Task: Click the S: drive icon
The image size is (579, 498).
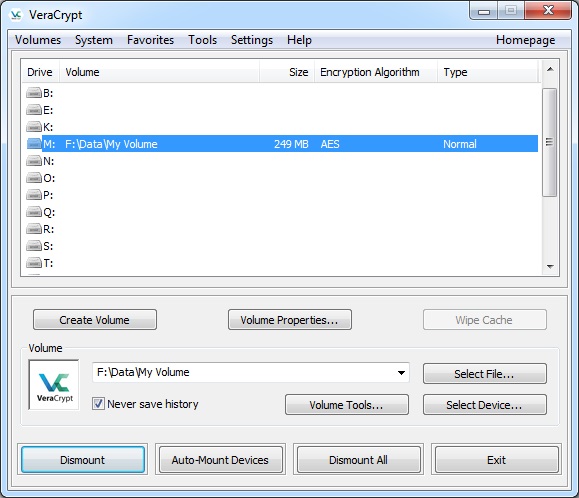Action: [x=34, y=246]
